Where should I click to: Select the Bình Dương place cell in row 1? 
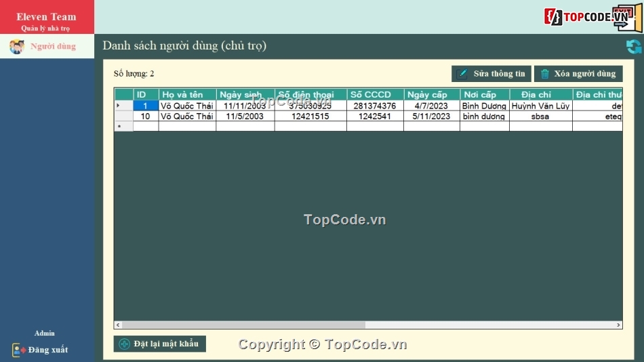[x=485, y=106]
